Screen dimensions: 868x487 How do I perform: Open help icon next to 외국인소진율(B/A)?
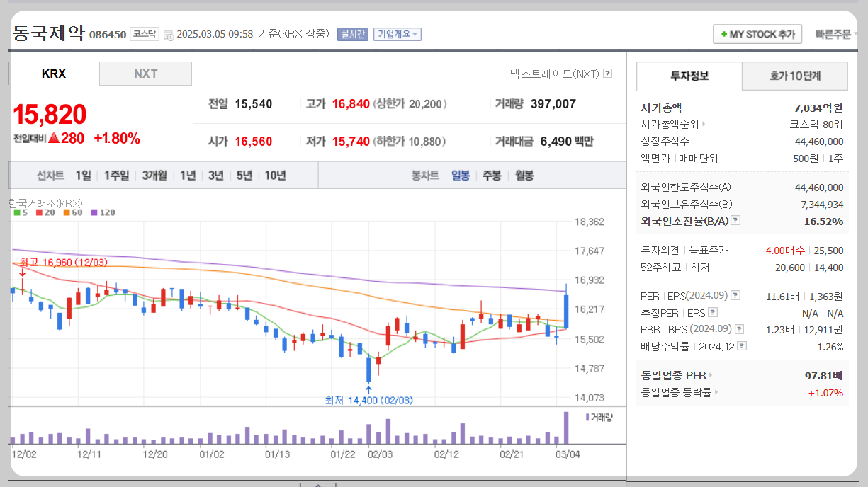click(x=735, y=221)
